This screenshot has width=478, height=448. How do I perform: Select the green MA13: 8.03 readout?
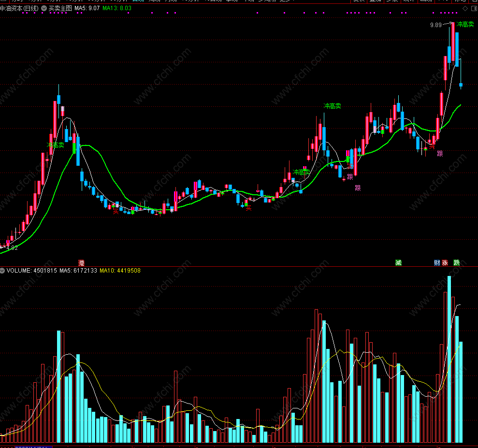coord(117,8)
